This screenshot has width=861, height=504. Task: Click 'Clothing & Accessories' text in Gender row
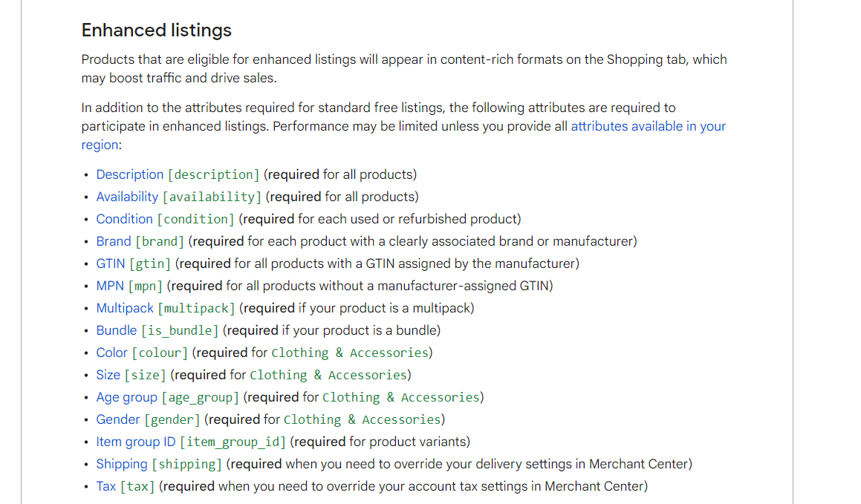pos(363,419)
